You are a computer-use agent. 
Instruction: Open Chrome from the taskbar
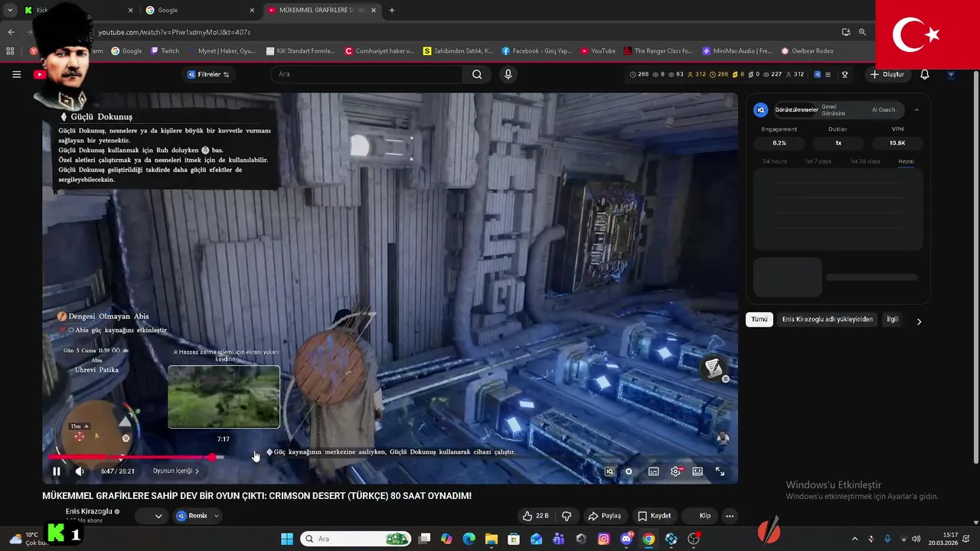coord(648,539)
